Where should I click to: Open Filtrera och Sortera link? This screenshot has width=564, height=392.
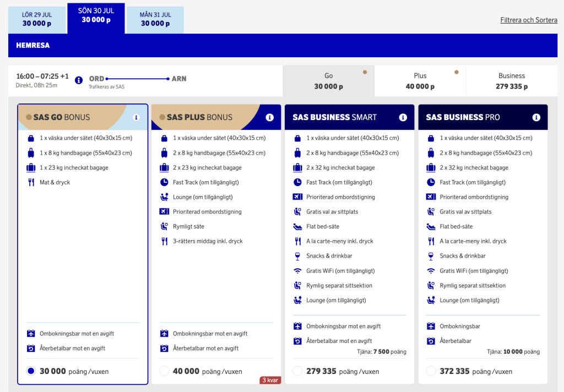[x=529, y=20]
